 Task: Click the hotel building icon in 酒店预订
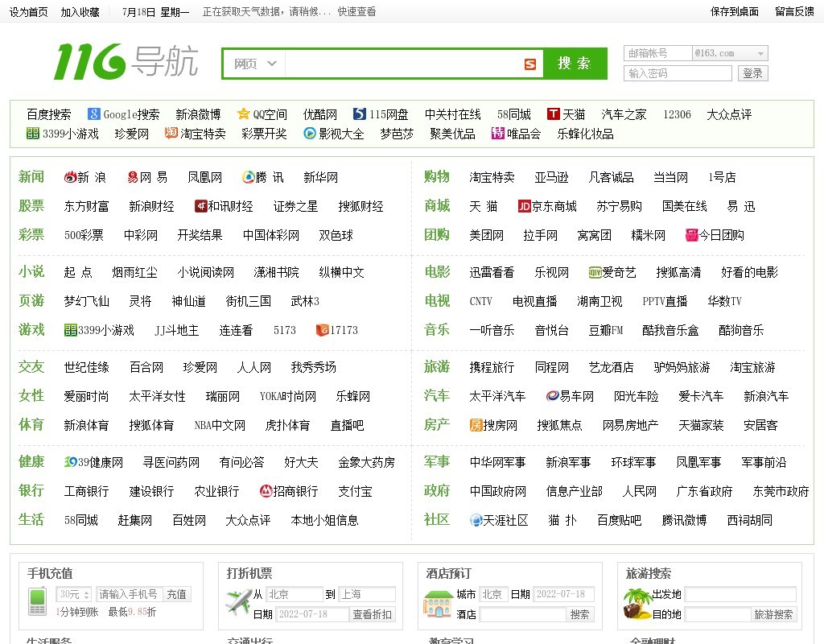click(x=437, y=604)
